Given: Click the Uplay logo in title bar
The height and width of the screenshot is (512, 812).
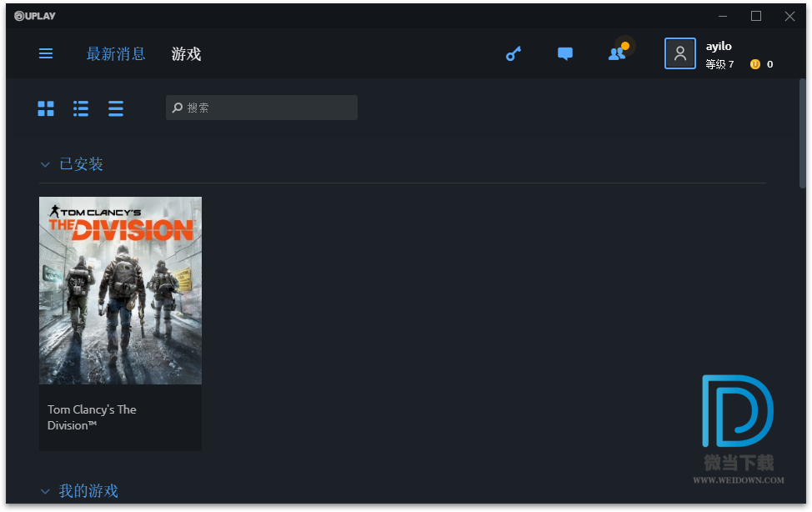Looking at the screenshot, I should pyautogui.click(x=35, y=16).
